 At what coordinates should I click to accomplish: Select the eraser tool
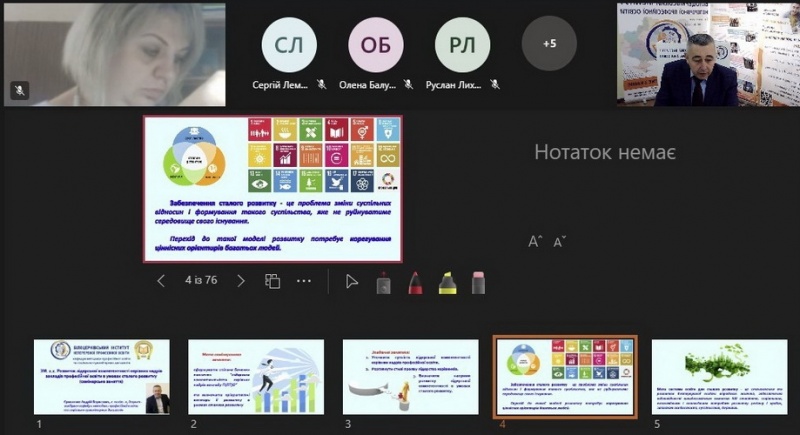tap(478, 283)
